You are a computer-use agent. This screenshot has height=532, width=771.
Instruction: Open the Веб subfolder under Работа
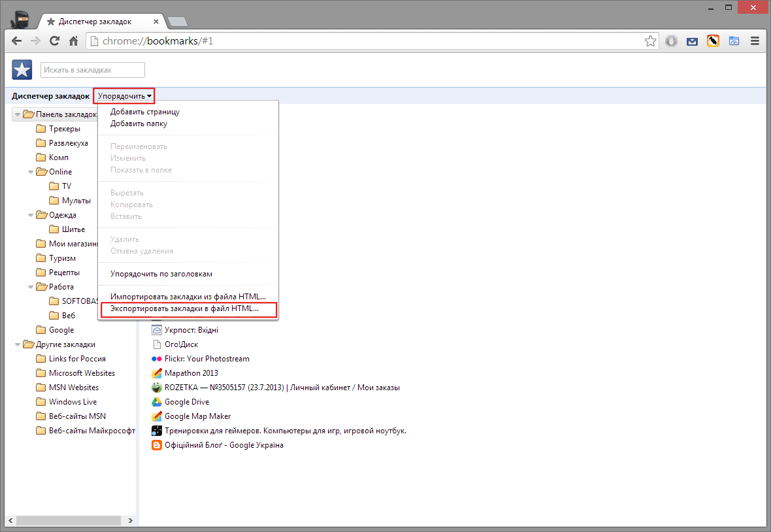coord(63,316)
